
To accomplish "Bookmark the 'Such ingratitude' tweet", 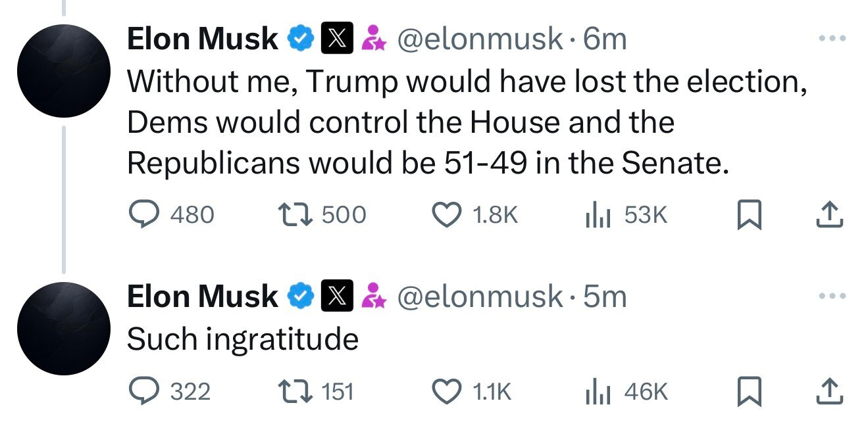I will (x=748, y=392).
